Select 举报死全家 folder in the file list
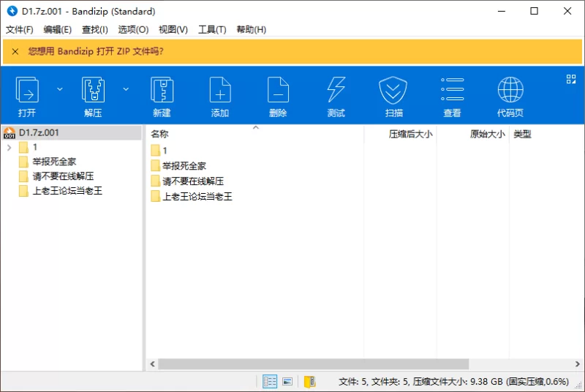 (178, 166)
